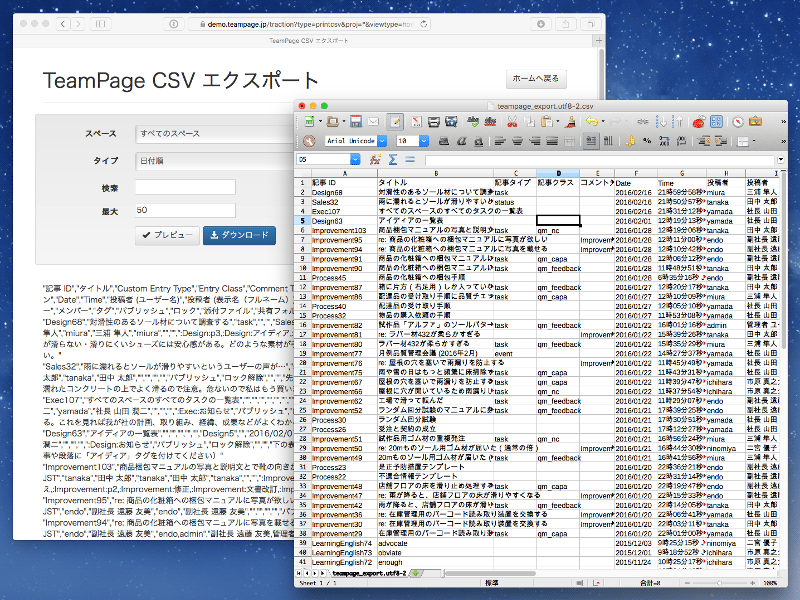The width and height of the screenshot is (800, 600).
Task: Select column D header
Action: pos(558,173)
